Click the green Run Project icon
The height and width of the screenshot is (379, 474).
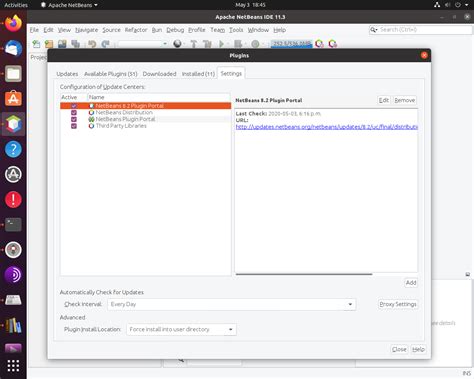coord(221,44)
